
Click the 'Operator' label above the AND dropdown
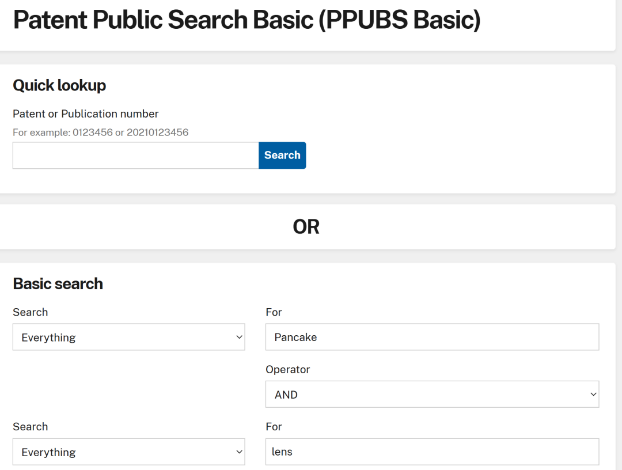tap(287, 369)
